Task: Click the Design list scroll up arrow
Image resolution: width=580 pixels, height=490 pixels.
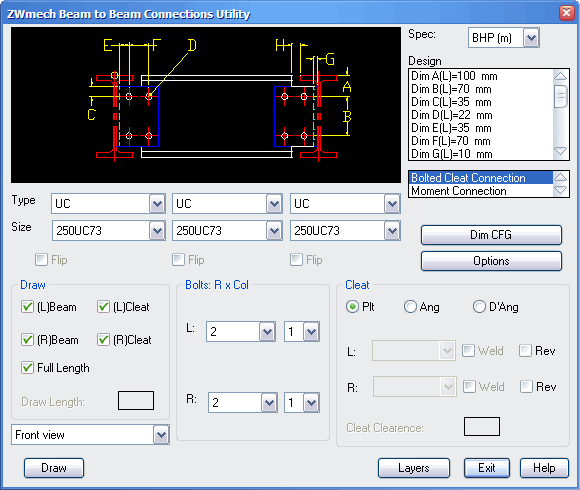Action: pyautogui.click(x=561, y=76)
